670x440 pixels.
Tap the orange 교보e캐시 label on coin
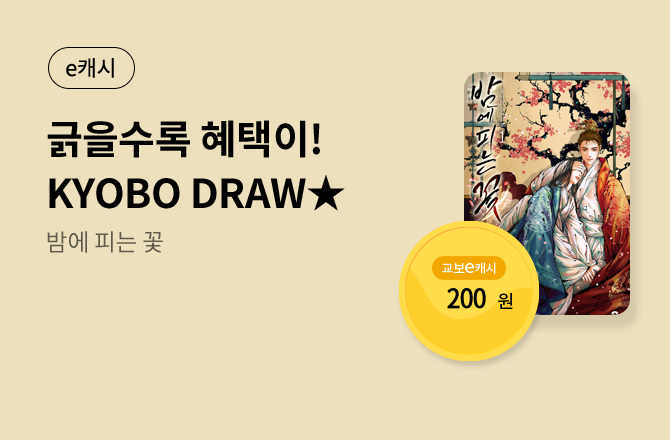[x=469, y=268]
